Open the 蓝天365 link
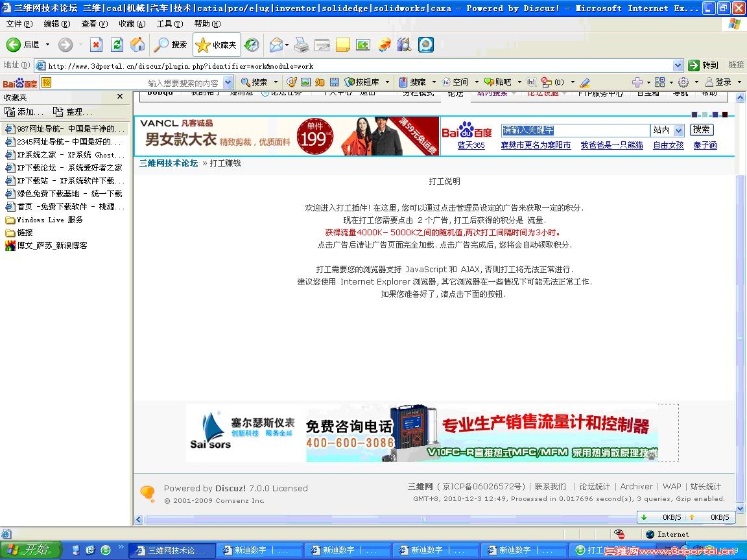The height and width of the screenshot is (560, 747). tap(471, 145)
